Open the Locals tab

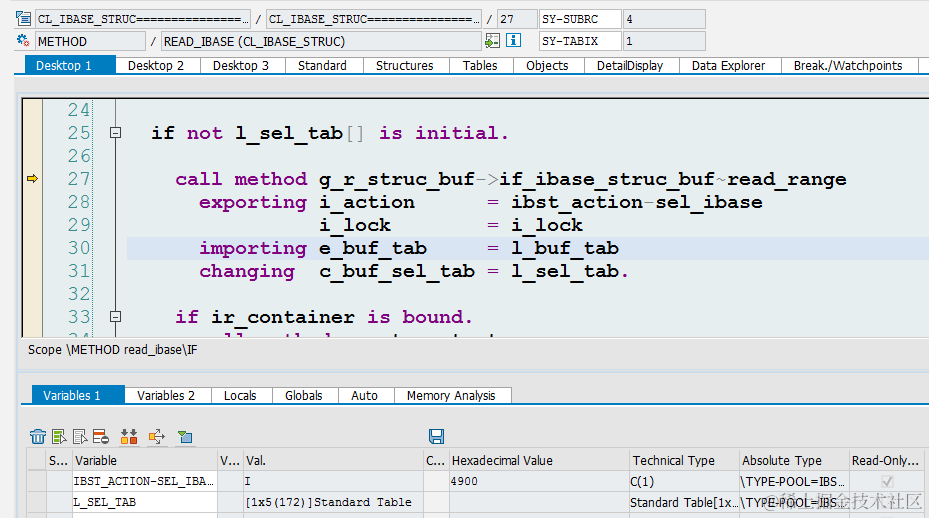240,395
